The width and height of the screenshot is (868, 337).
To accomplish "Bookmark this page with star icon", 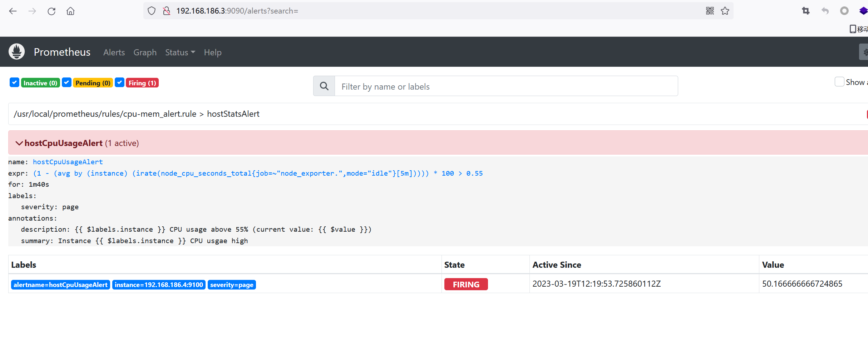I will point(725,11).
